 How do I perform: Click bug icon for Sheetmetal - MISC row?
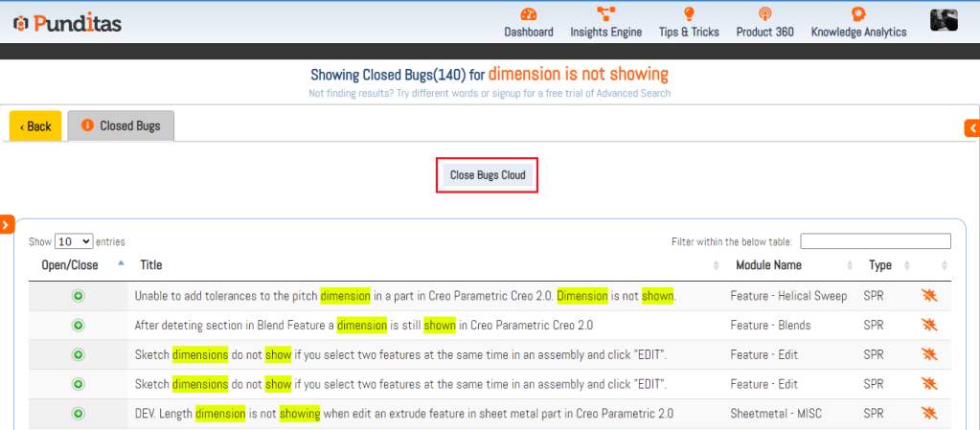[x=928, y=414]
